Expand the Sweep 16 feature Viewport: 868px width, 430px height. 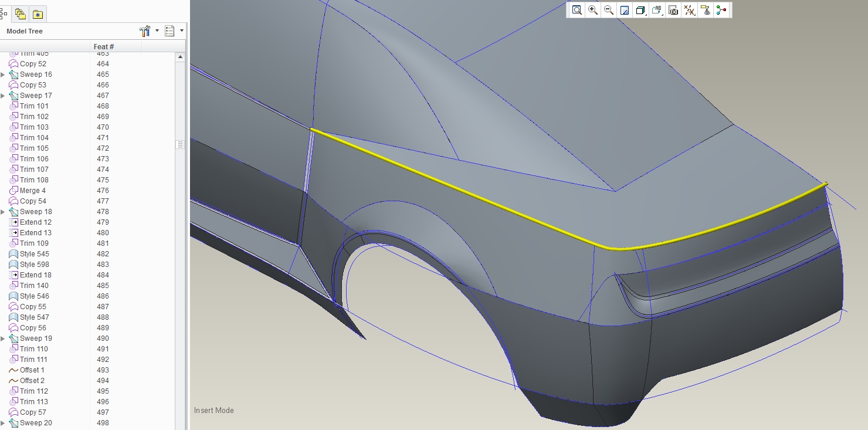[x=3, y=75]
